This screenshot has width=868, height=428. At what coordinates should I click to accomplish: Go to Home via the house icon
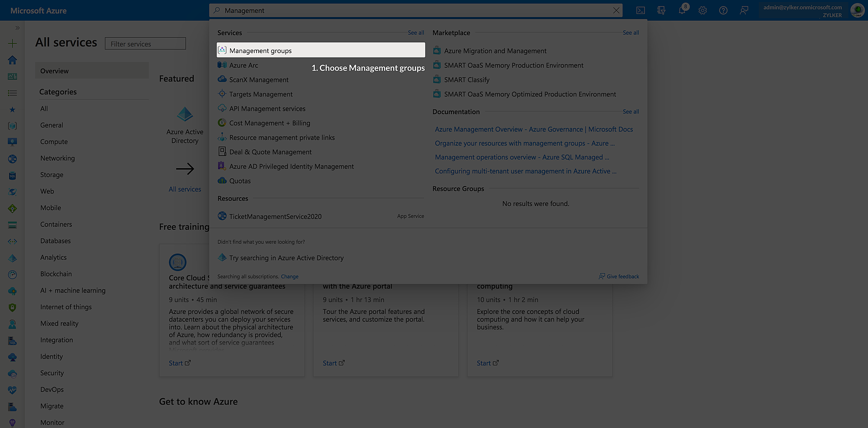13,60
